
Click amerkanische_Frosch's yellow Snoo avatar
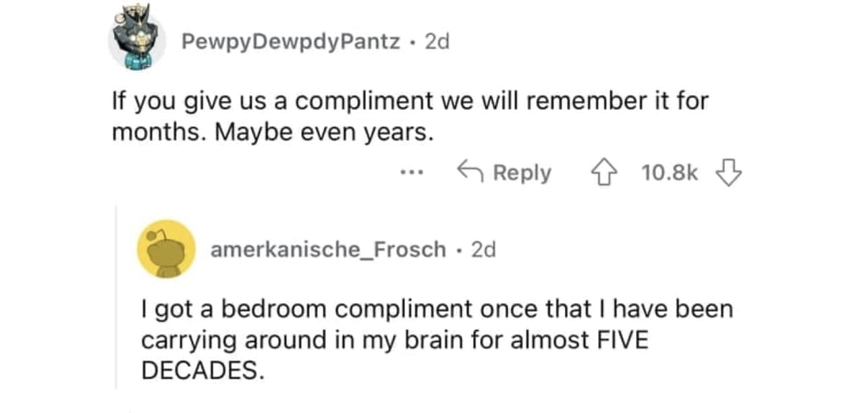[166, 249]
